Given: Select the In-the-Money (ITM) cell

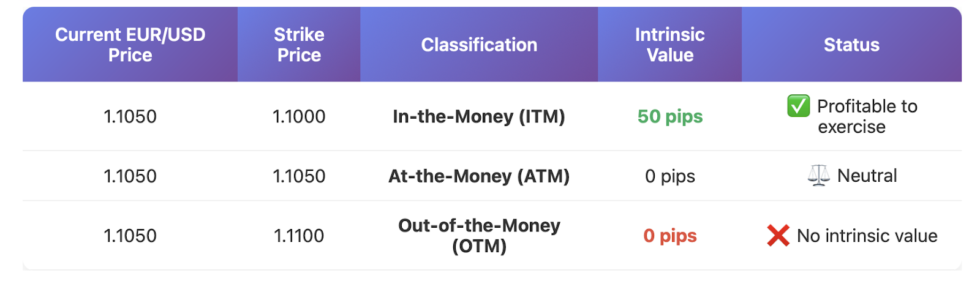Looking at the screenshot, I should tap(479, 116).
